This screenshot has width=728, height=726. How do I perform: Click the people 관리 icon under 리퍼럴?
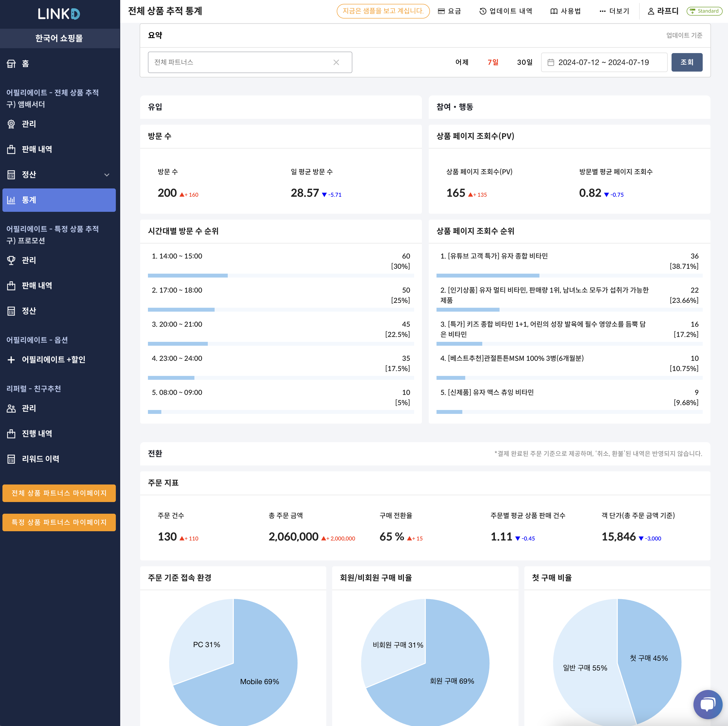[x=11, y=408]
